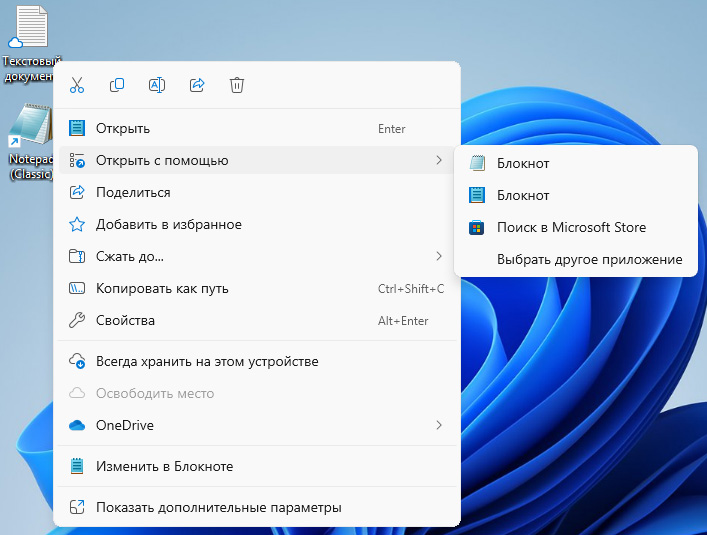Choose Поделиться from the context menu
This screenshot has height=535, width=707.
click(x=257, y=192)
